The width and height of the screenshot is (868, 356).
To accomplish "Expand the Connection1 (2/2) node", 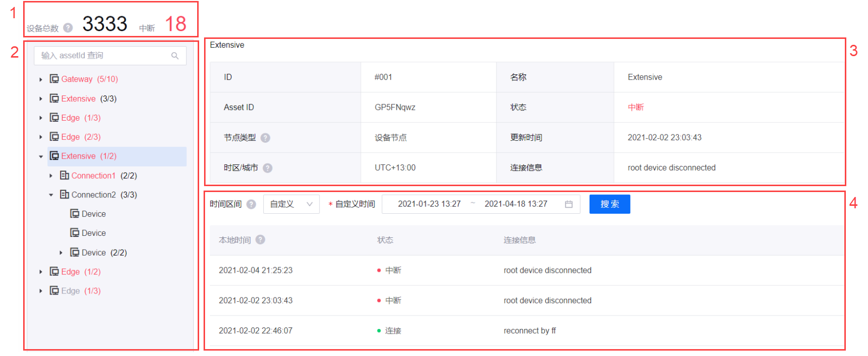I will [x=51, y=176].
